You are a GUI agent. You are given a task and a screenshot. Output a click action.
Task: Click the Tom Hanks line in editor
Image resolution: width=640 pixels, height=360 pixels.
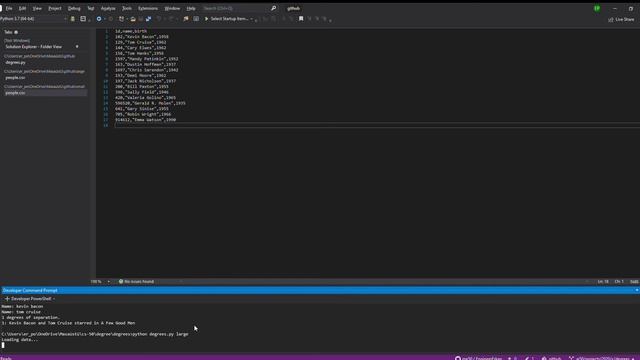[x=139, y=53]
